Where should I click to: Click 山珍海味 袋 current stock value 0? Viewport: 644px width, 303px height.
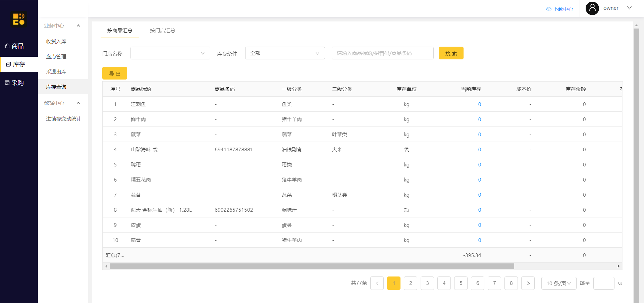[x=480, y=150]
